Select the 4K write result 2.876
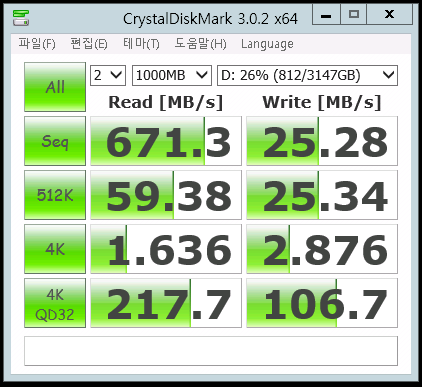Viewport: 422px width, 387px height. (x=322, y=249)
